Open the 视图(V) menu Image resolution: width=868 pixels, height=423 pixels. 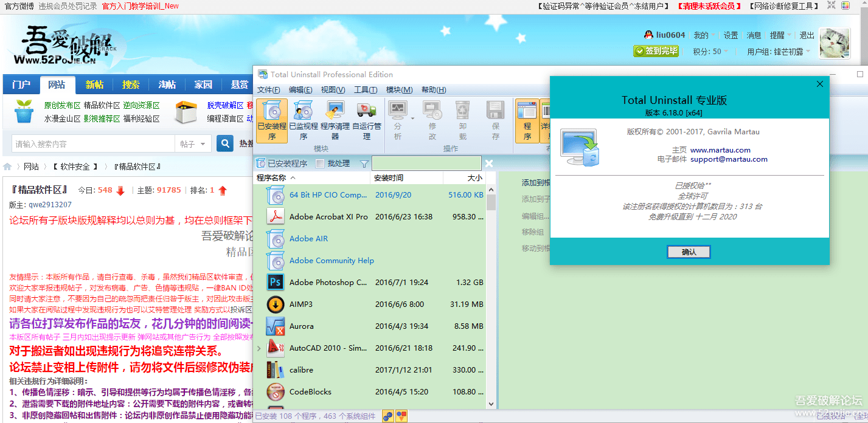pyautogui.click(x=333, y=90)
